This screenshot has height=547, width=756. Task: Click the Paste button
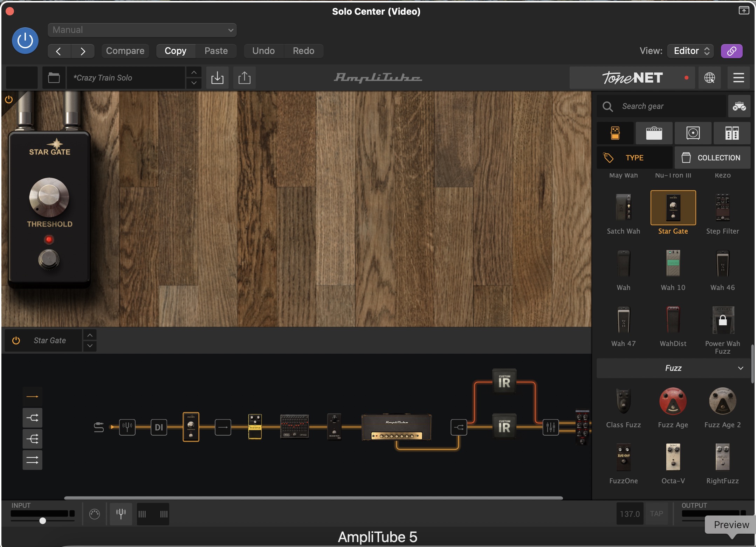pos(216,51)
